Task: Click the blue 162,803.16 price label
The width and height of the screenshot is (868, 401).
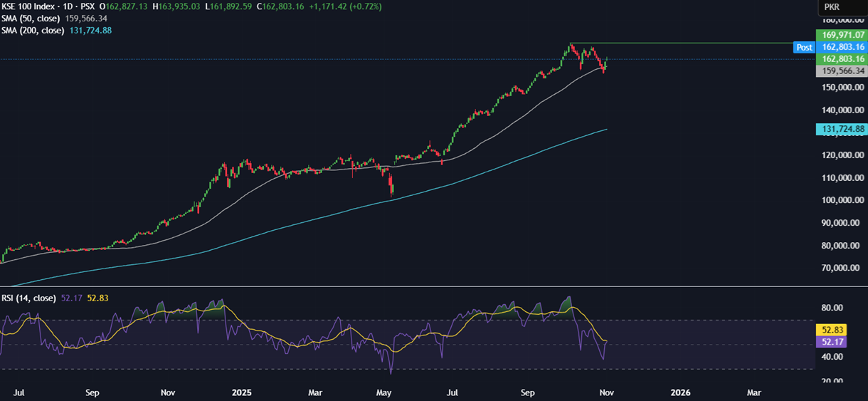Action: [841, 46]
